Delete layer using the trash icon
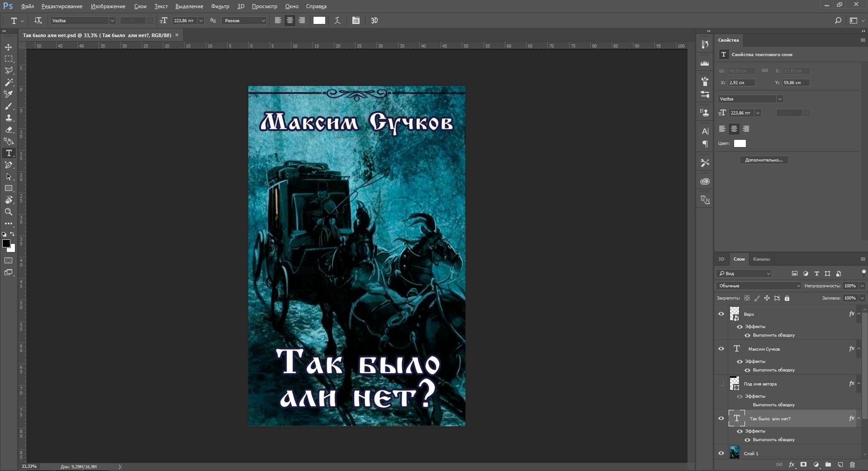 [x=852, y=465]
